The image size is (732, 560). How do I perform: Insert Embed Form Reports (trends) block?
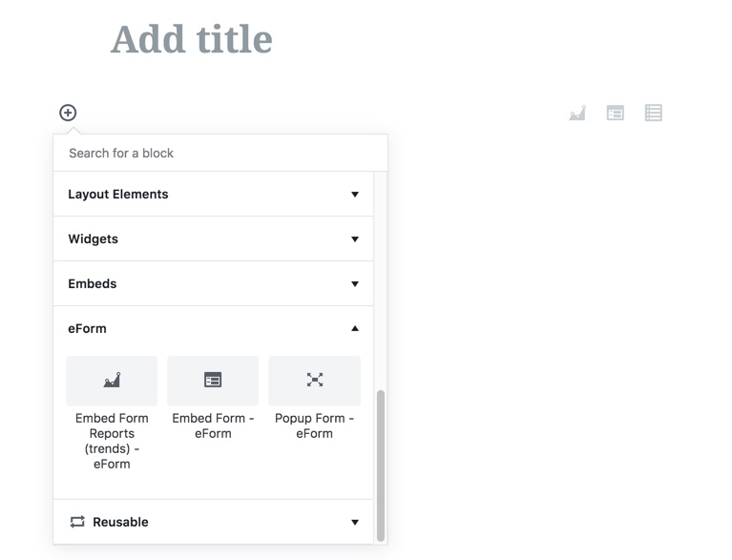tap(112, 381)
